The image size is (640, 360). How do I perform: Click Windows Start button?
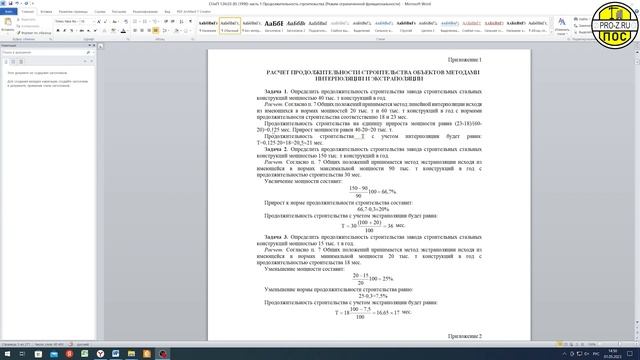pos(7,353)
